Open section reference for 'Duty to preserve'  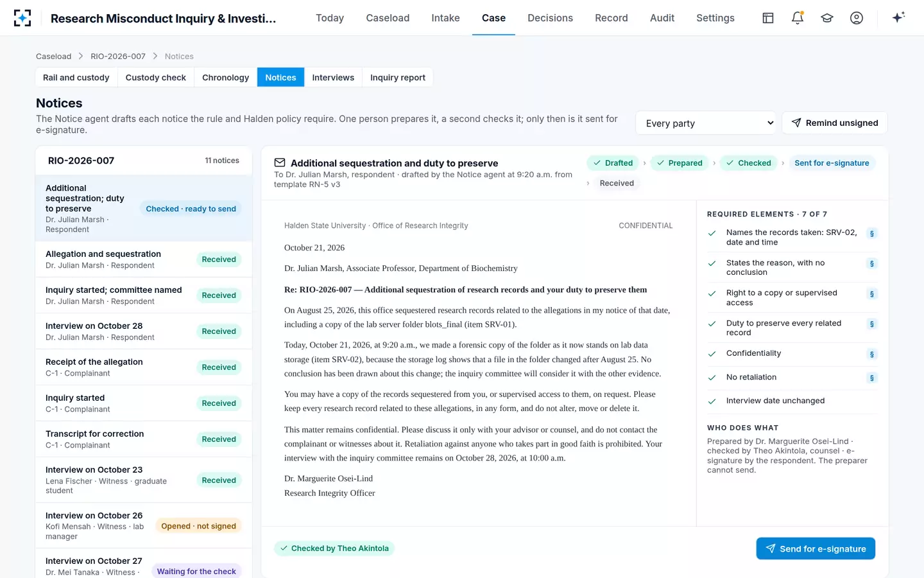click(x=871, y=324)
